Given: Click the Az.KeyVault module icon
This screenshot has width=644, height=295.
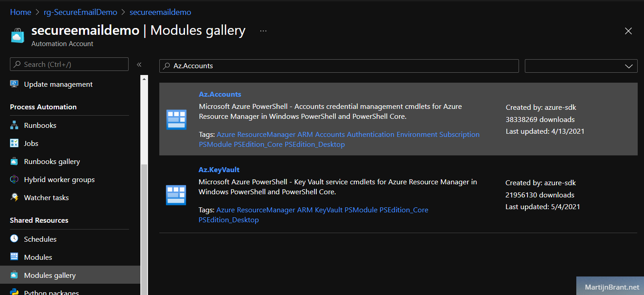Looking at the screenshot, I should click(x=176, y=195).
